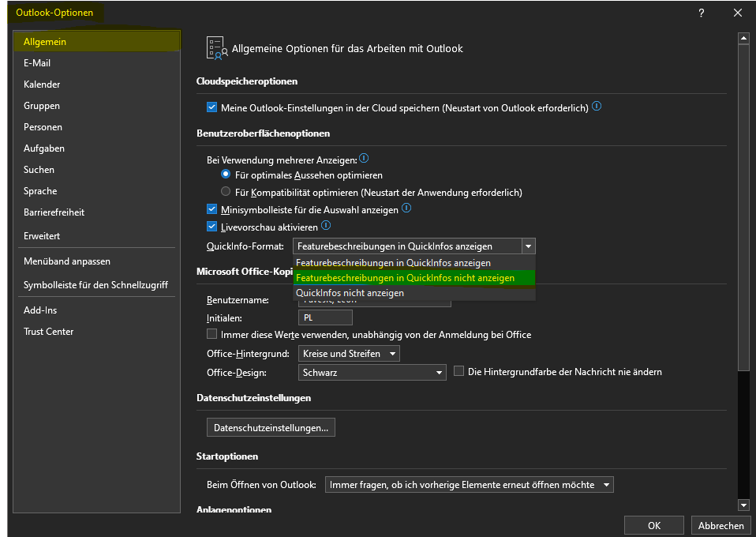Open the Office-Design 'Schwarz' dropdown
The height and width of the screenshot is (537, 756).
372,373
